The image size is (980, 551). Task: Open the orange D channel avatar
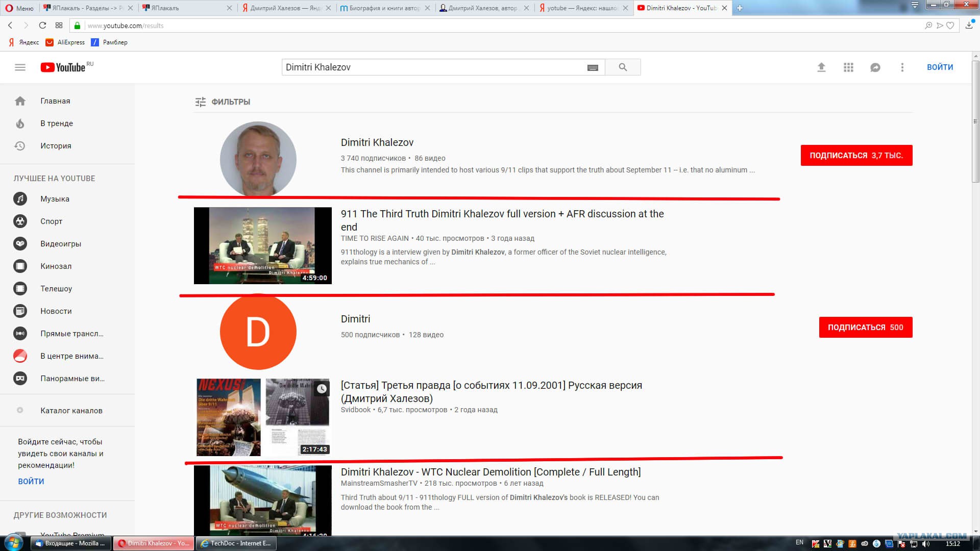pos(258,332)
